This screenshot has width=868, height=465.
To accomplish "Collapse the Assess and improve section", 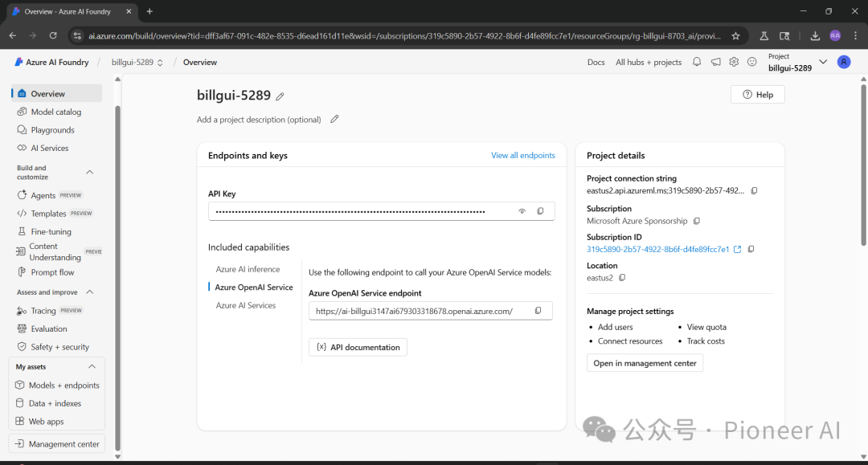I will coord(90,292).
